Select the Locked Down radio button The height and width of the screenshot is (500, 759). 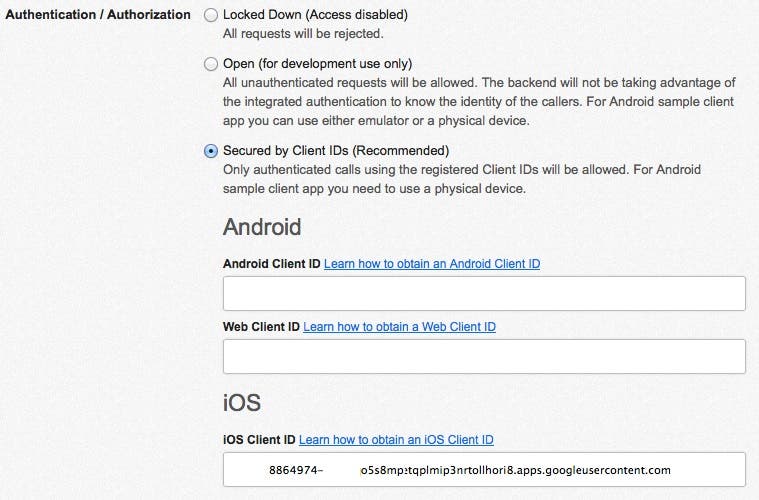[x=210, y=16]
